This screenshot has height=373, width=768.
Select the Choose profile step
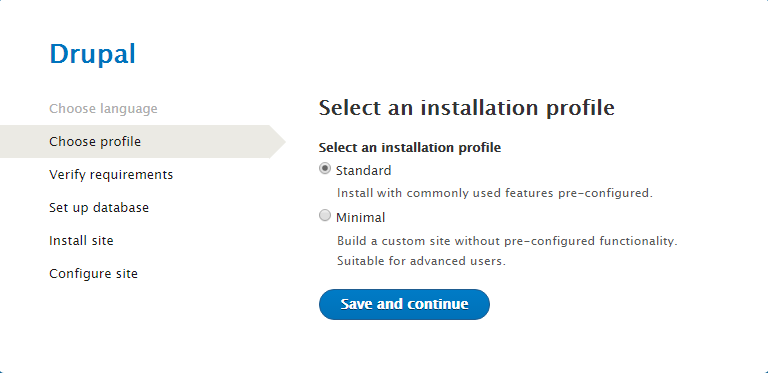95,141
